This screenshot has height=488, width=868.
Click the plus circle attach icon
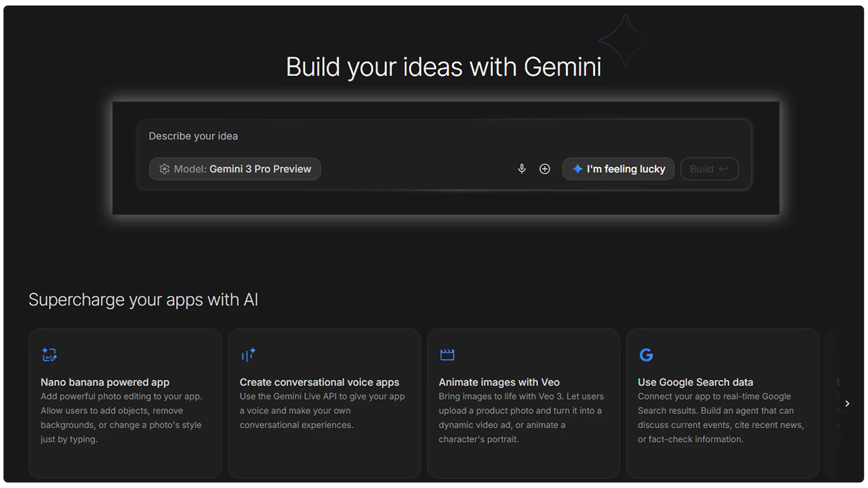click(545, 169)
